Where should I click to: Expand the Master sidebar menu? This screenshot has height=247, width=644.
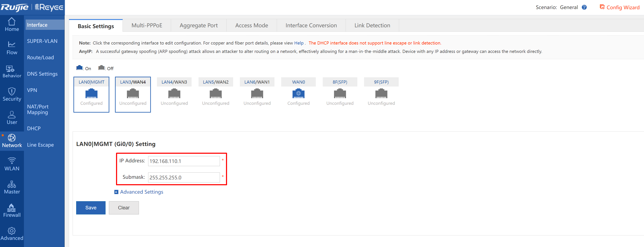(x=12, y=187)
